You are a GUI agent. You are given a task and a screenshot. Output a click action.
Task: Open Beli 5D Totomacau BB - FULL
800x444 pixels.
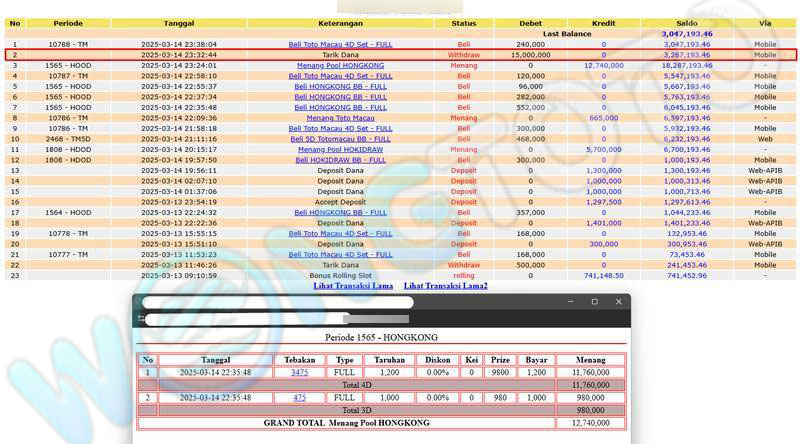point(340,139)
